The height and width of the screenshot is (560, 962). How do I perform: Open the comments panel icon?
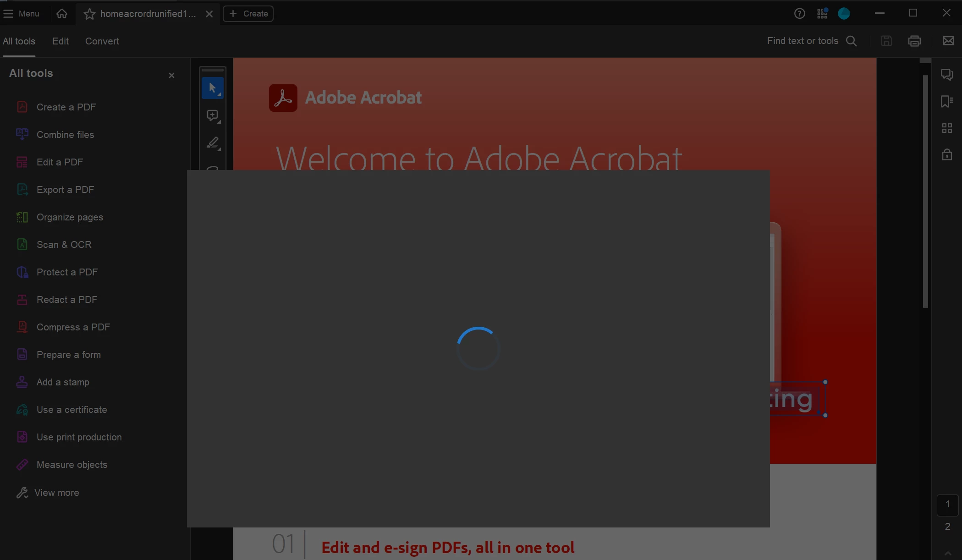point(947,74)
